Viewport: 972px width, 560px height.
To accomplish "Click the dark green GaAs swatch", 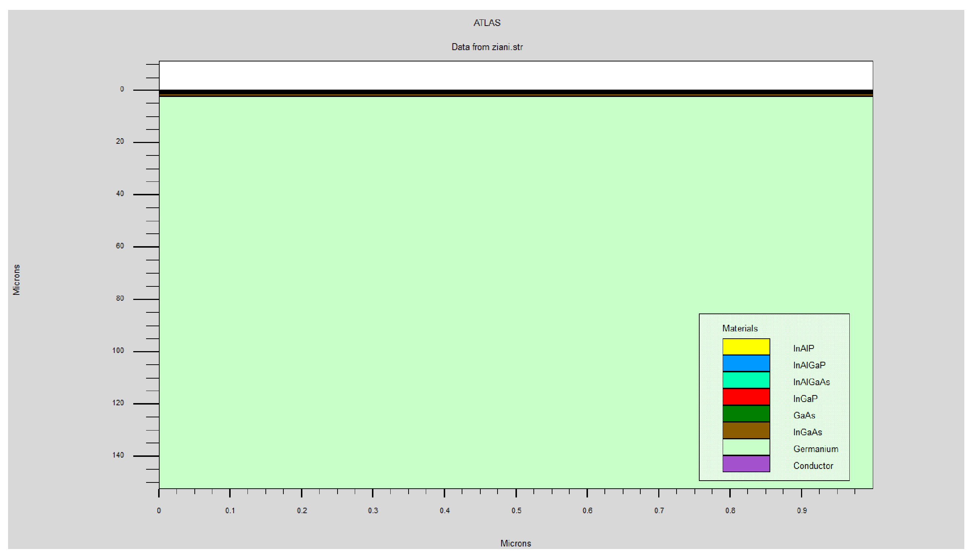I will pyautogui.click(x=746, y=414).
